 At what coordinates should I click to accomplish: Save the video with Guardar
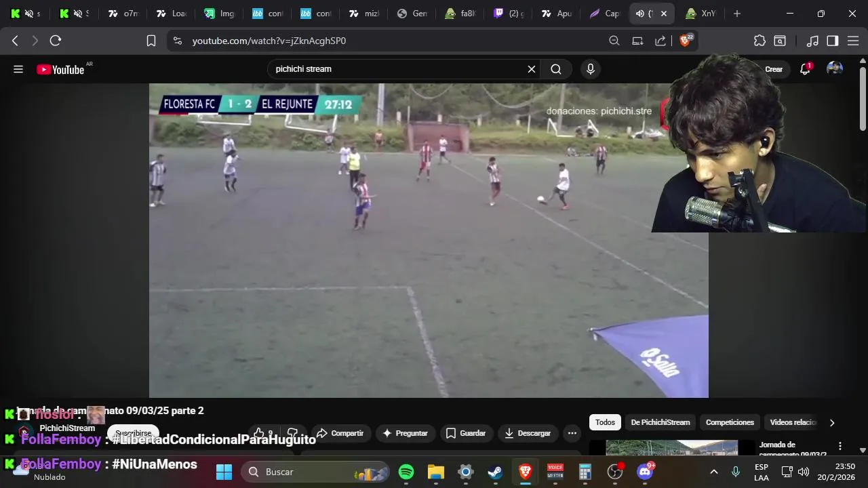tap(466, 433)
